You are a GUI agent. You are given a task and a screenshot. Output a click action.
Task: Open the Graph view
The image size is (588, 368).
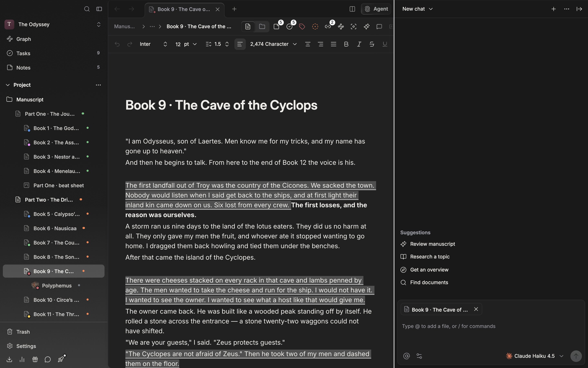pos(53,39)
